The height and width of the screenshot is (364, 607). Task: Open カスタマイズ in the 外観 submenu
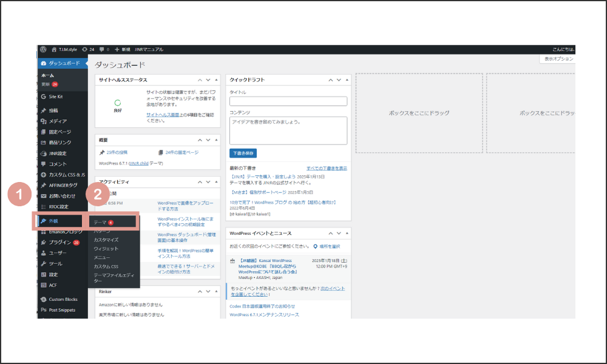(106, 240)
